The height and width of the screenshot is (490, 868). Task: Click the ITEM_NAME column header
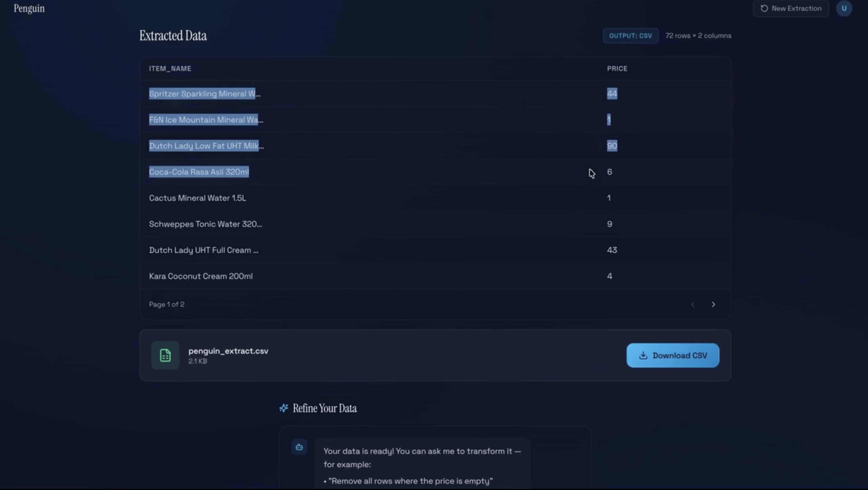pyautogui.click(x=170, y=68)
